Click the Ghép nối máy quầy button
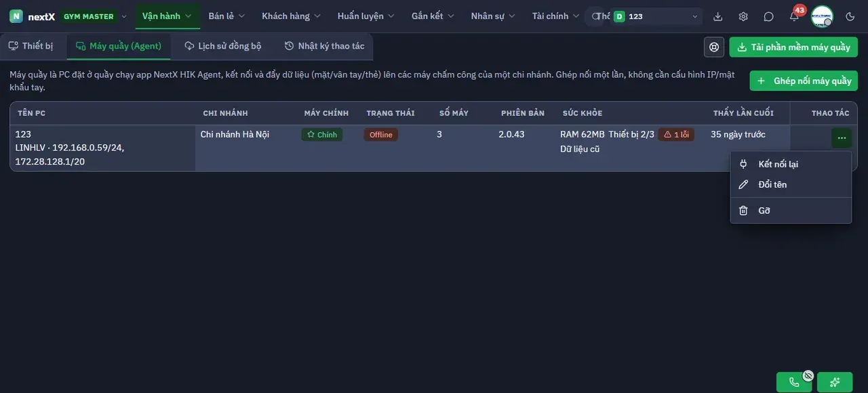 804,81
